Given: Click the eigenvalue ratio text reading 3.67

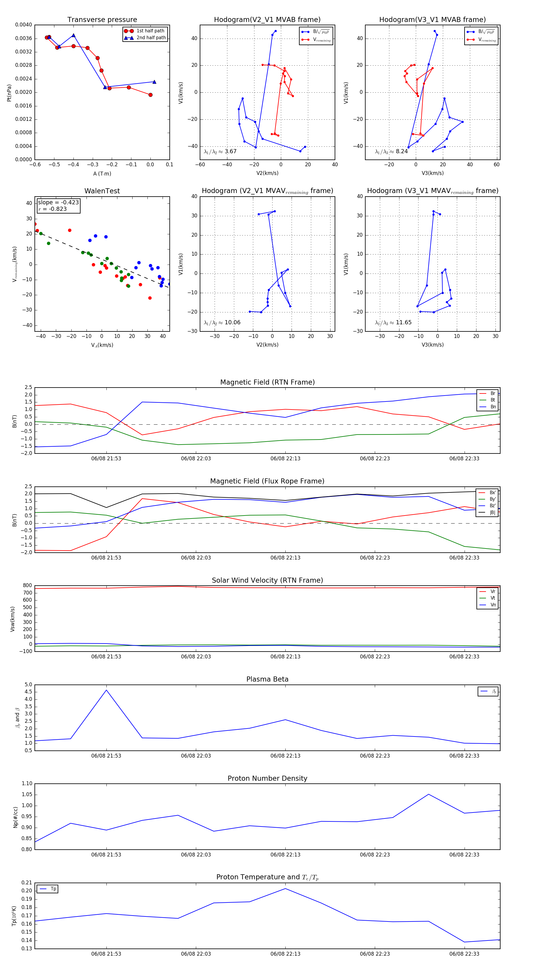Looking at the screenshot, I should tap(220, 151).
